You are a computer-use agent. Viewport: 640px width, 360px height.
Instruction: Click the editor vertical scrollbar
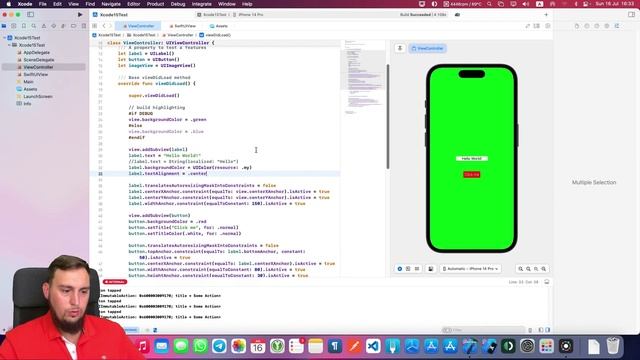pos(387,116)
